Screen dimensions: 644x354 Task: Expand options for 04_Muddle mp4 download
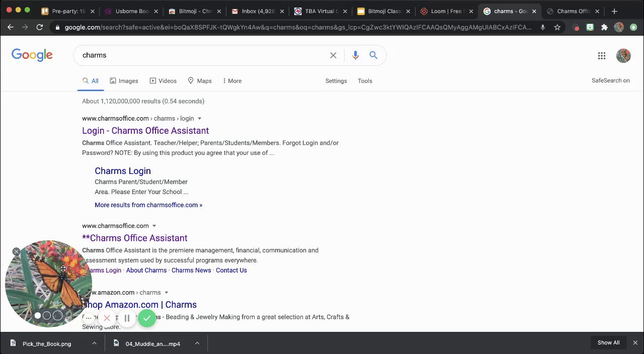tap(197, 343)
